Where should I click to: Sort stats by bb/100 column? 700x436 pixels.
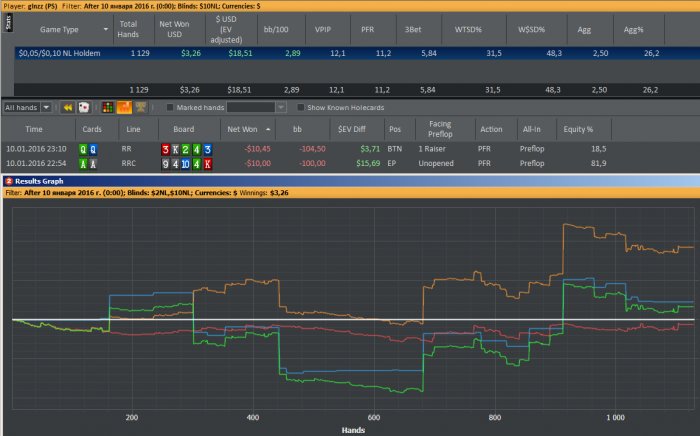(x=276, y=29)
